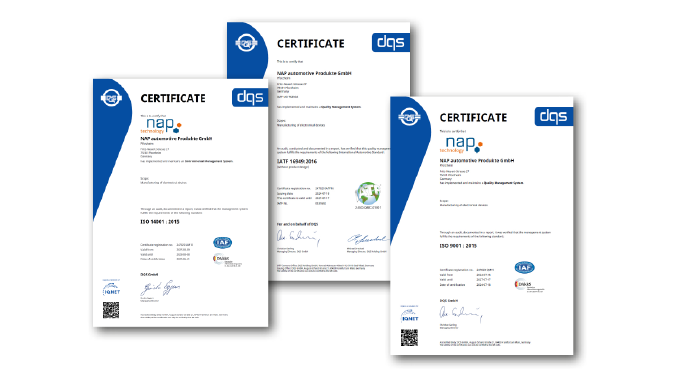Click the IAF logo on ISO 14001 certificate
The width and height of the screenshot is (675, 379).
point(223,242)
